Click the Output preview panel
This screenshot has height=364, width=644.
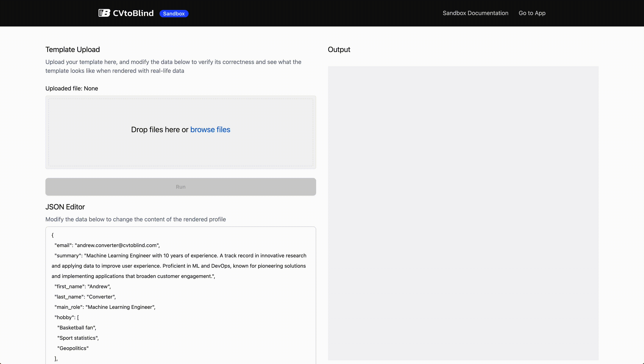pos(463,213)
